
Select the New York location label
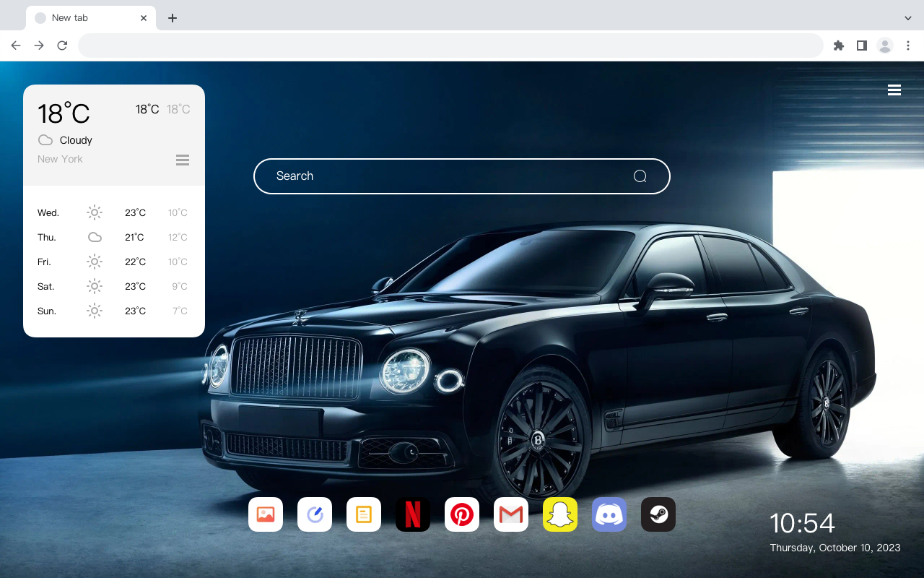tap(60, 159)
